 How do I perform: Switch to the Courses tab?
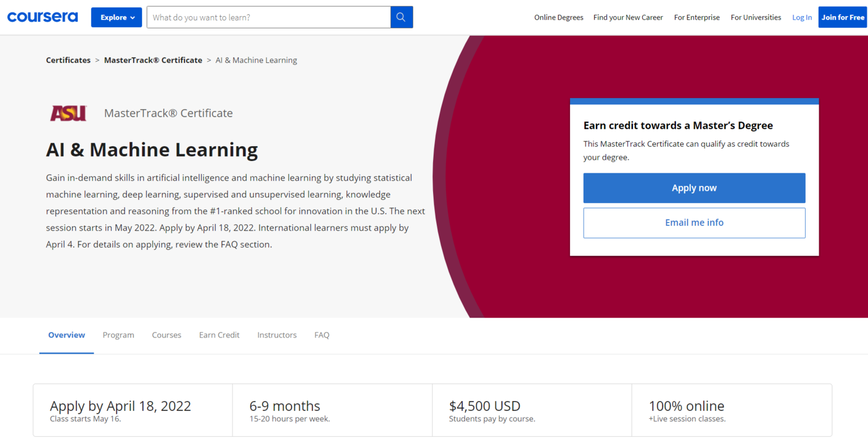(167, 335)
